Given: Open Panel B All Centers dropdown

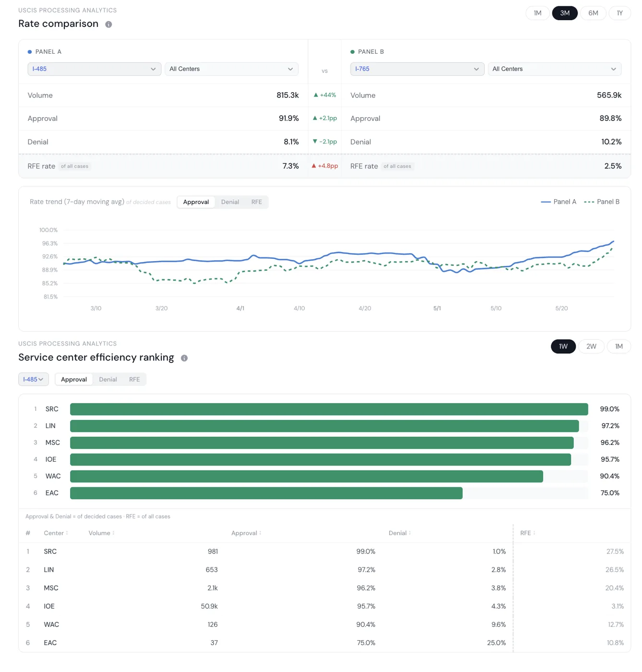Looking at the screenshot, I should (554, 69).
